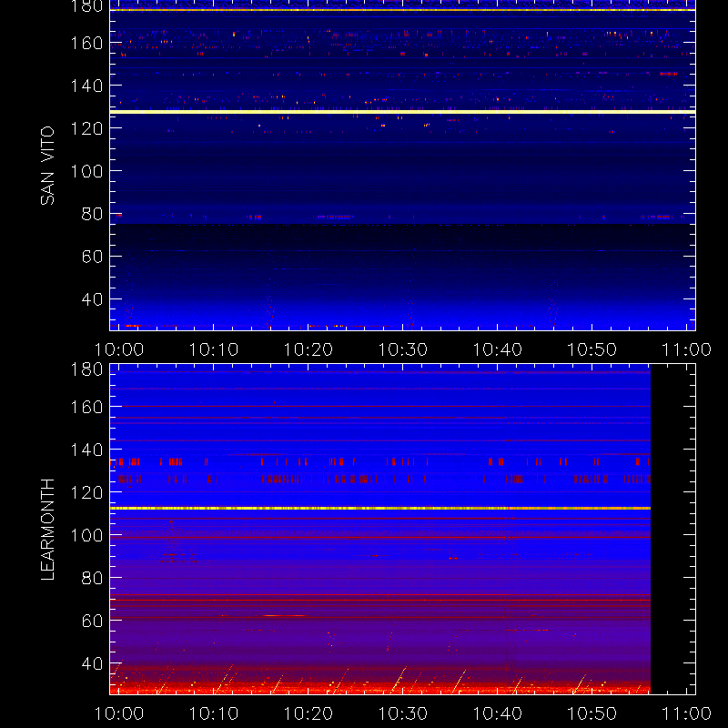The width and height of the screenshot is (728, 728).
Task: Select 120 on the San Vito frequency axis
Action: tap(86, 128)
